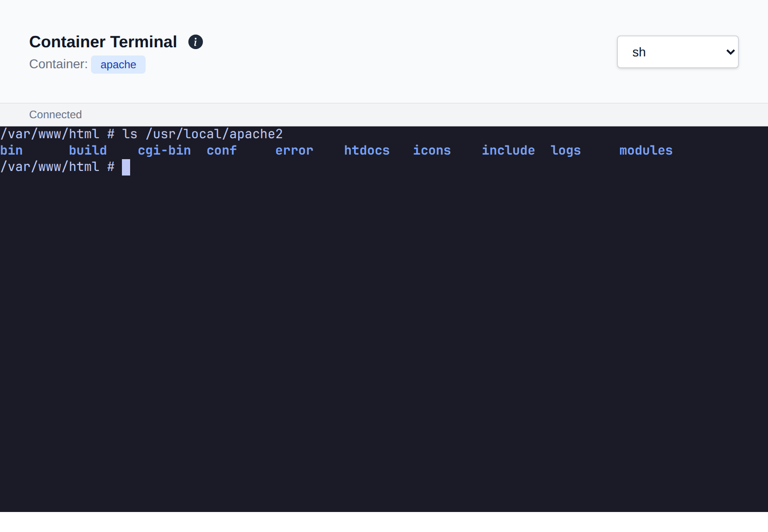
Task: Open the sh shell dropdown
Action: pyautogui.click(x=677, y=52)
